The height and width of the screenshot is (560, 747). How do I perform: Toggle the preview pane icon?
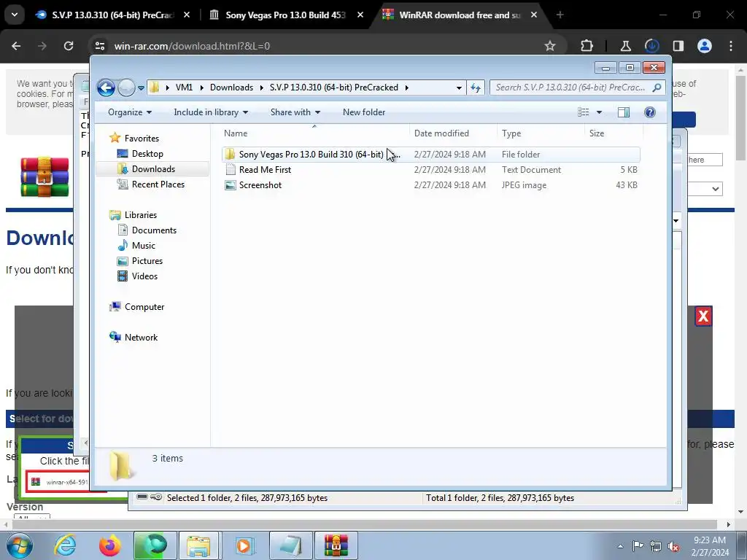[624, 112]
